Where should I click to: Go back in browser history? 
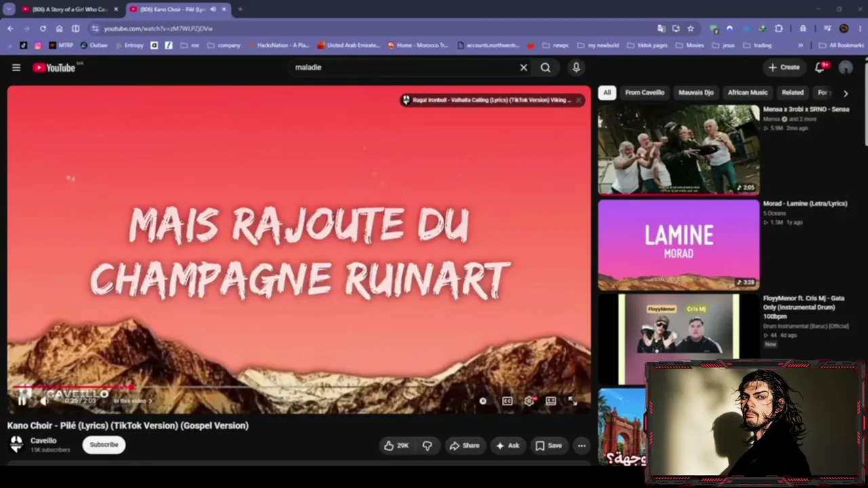point(10,28)
